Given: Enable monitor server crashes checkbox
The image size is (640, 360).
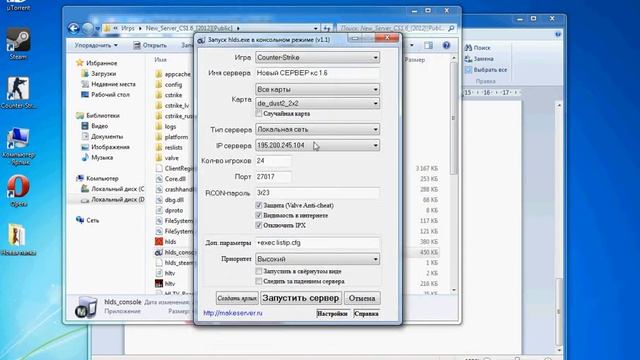Looking at the screenshot, I should pos(259,281).
